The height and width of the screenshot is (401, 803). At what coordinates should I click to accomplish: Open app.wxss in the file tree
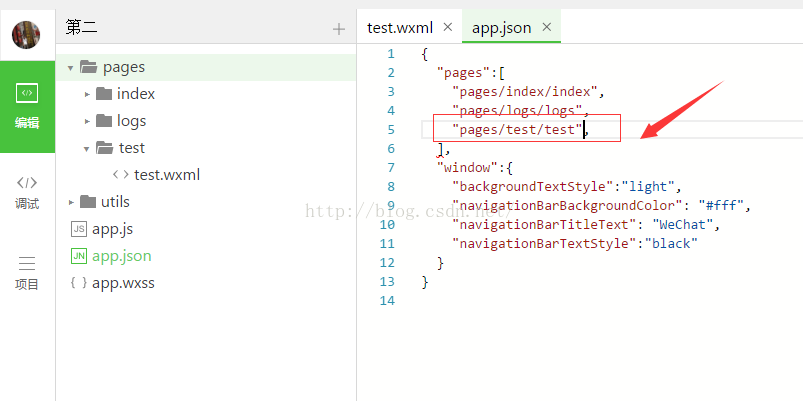[123, 283]
